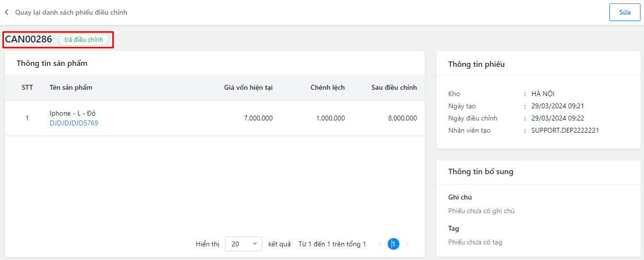Click row number 1 in STT column
644x260 pixels.
coord(27,118)
